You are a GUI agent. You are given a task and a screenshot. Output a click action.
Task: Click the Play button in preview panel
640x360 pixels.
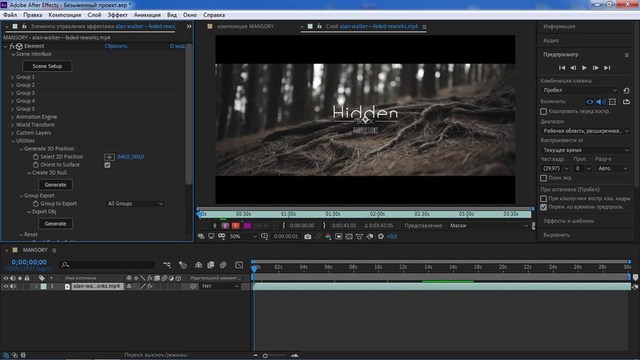tap(584, 68)
